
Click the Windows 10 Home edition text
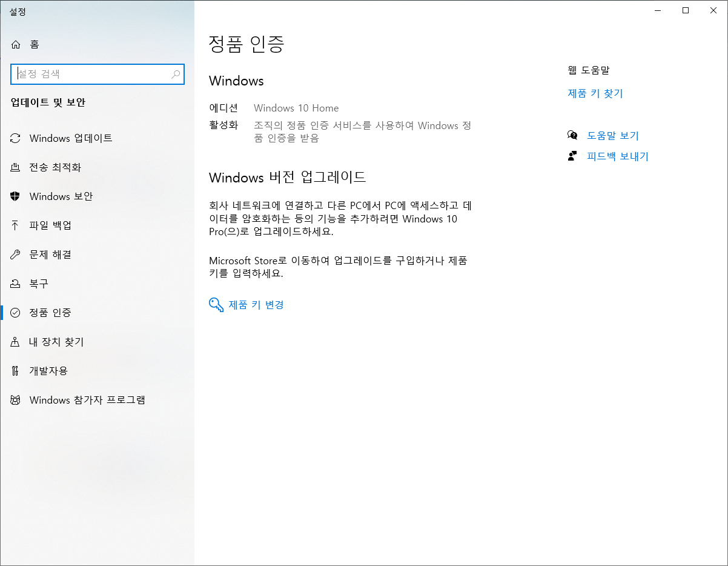tap(296, 108)
